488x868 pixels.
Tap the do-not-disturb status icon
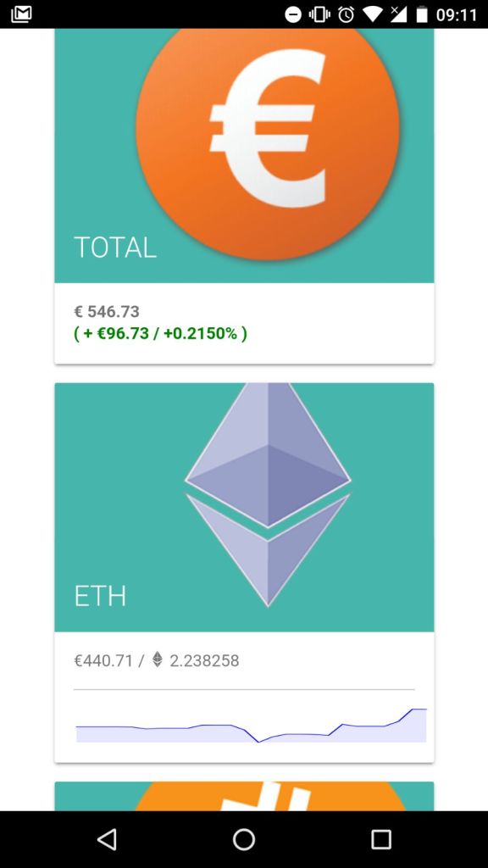(291, 14)
